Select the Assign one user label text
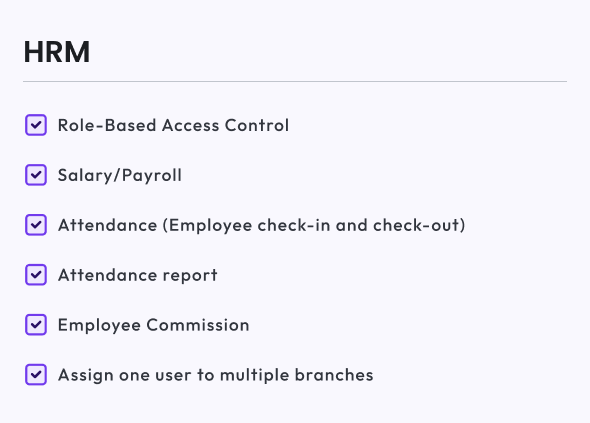The height and width of the screenshot is (423, 590). (216, 375)
